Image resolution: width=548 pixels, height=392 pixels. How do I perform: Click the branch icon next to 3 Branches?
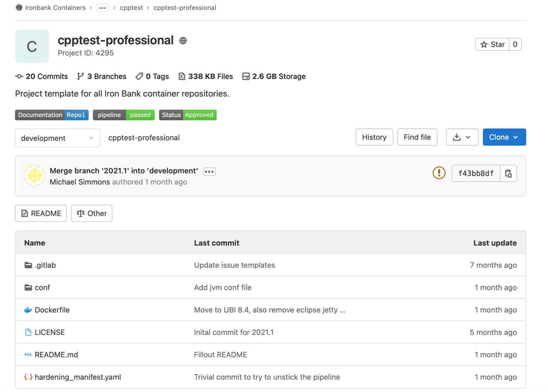tap(80, 76)
